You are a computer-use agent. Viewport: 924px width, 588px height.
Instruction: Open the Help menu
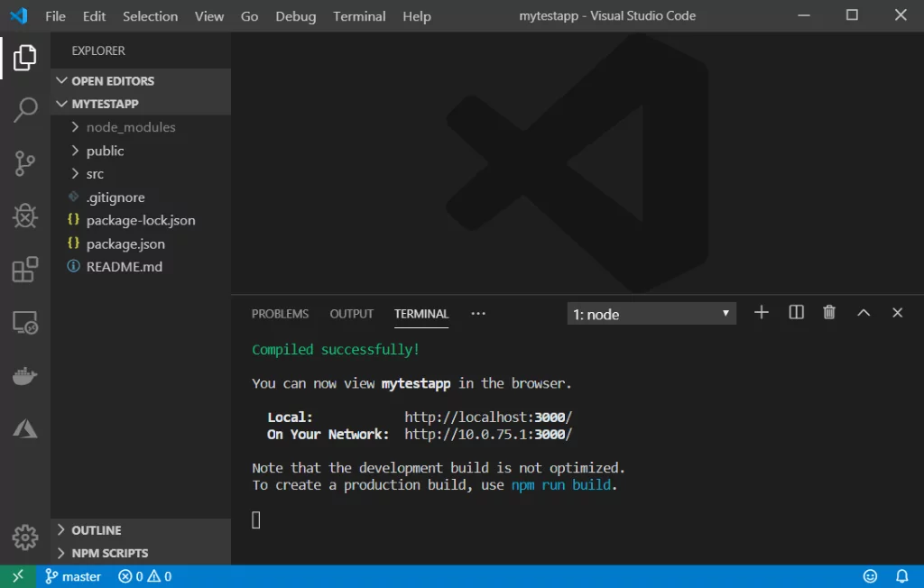(x=417, y=16)
